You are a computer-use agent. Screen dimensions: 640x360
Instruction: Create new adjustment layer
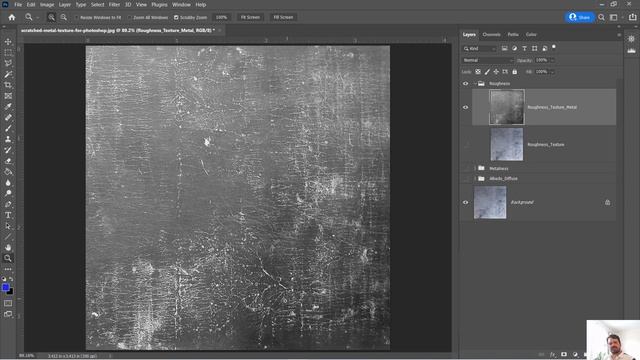click(575, 355)
